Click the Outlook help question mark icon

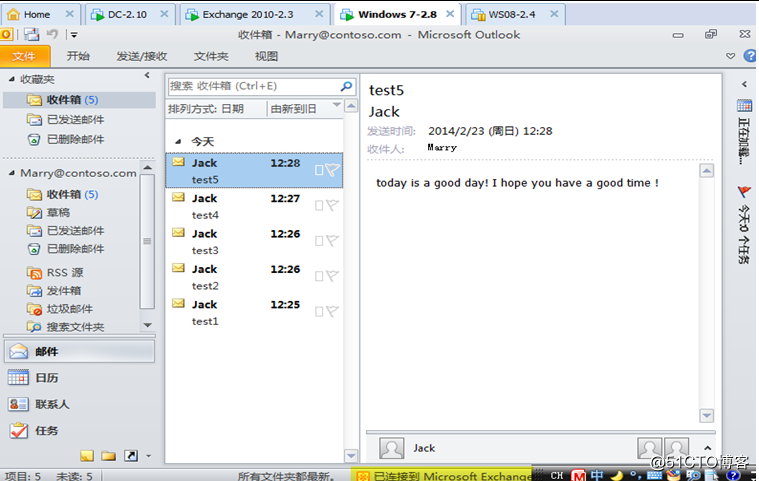click(750, 56)
